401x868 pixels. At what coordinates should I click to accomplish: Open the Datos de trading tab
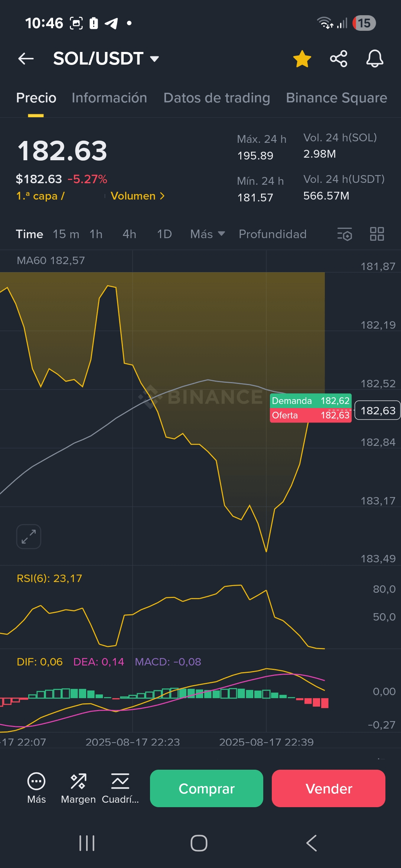coord(217,98)
